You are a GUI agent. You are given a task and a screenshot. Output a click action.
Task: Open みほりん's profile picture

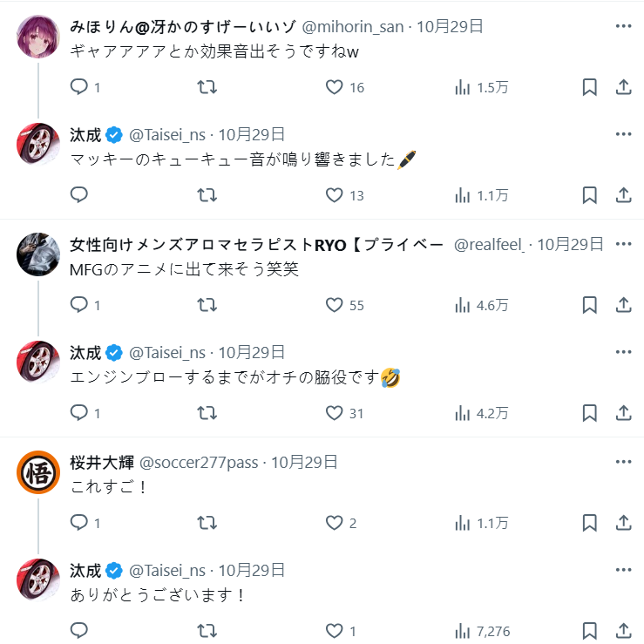coord(38,37)
